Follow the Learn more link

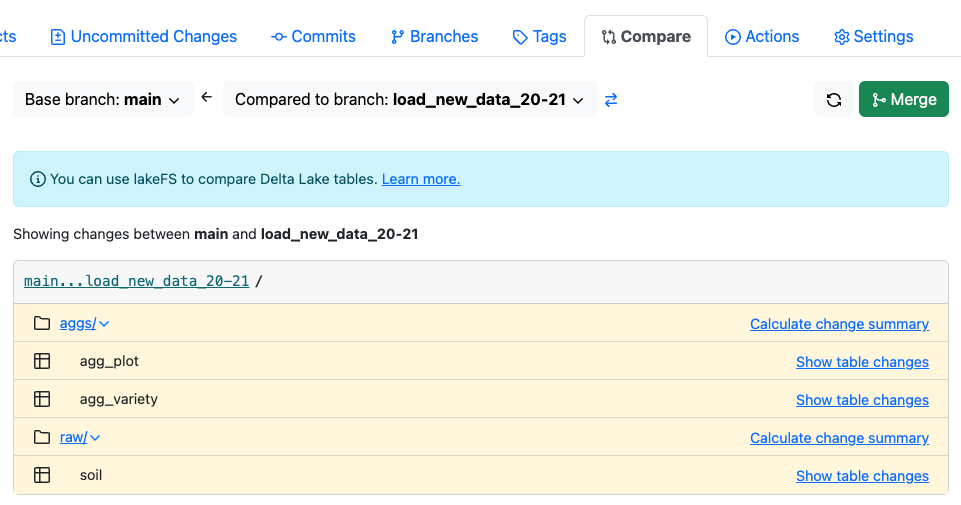pos(421,179)
